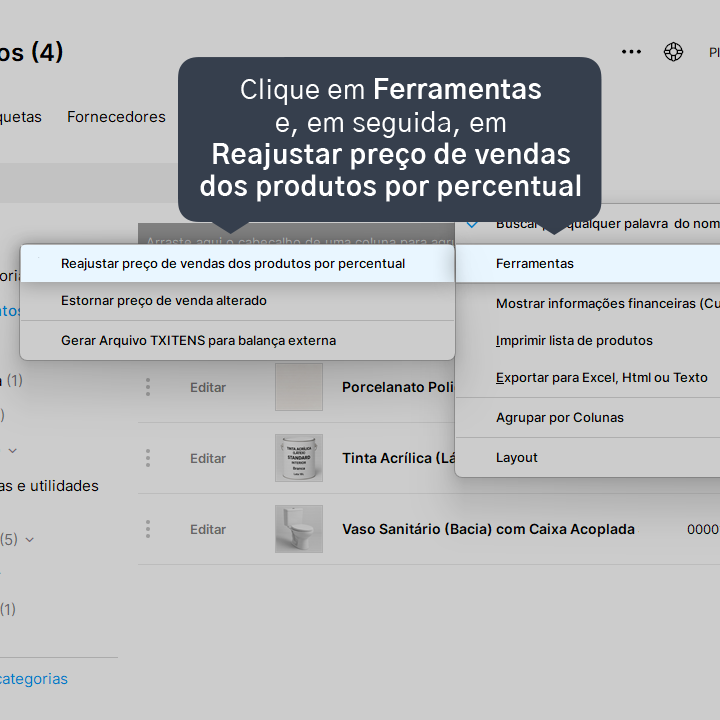Open the Tinta Acrílica paint can thumbnail
The image size is (720, 720).
[x=299, y=458]
